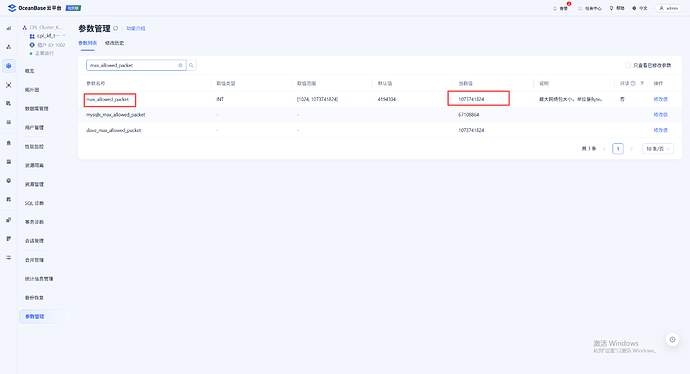Viewport: 690px width, 374px height.
Task: Open the 10 条/页 page size dropdown
Action: pyautogui.click(x=657, y=149)
